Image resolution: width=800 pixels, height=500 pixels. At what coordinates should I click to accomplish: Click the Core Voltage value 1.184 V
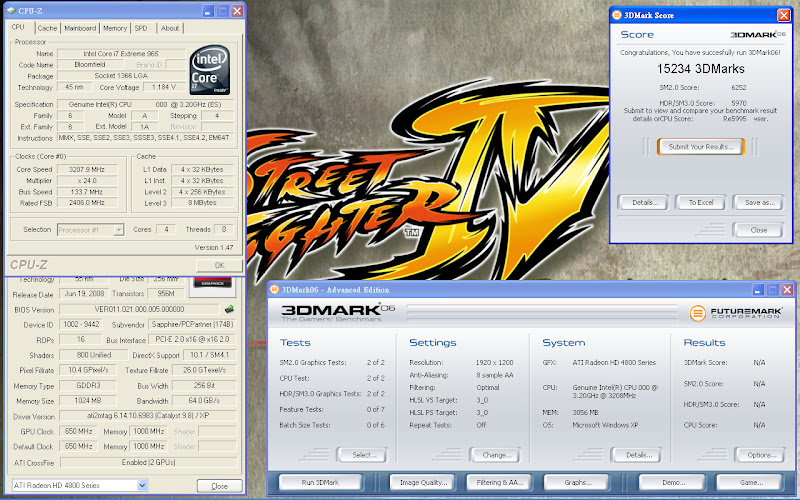coord(164,87)
